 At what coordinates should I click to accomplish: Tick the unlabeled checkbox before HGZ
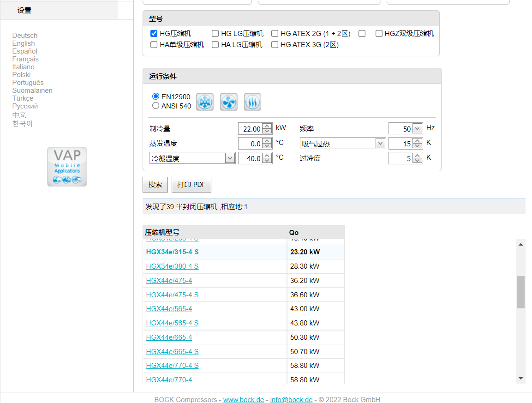[x=362, y=33]
